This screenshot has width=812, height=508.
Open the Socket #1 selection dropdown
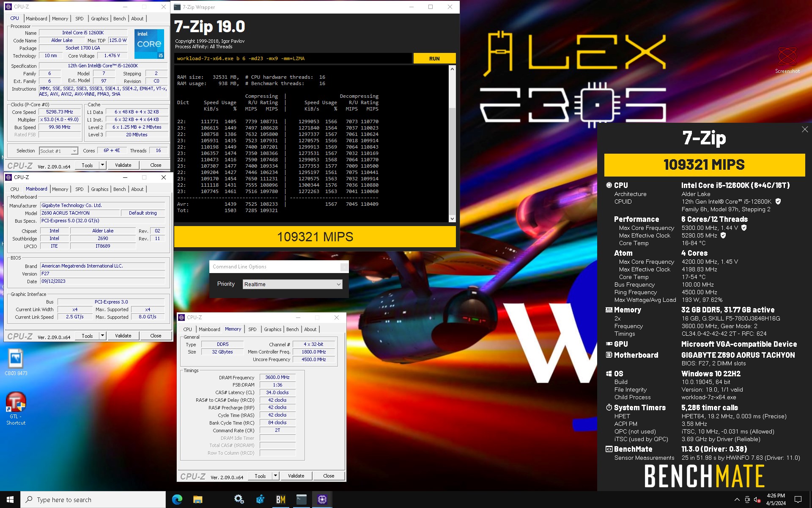pyautogui.click(x=58, y=151)
